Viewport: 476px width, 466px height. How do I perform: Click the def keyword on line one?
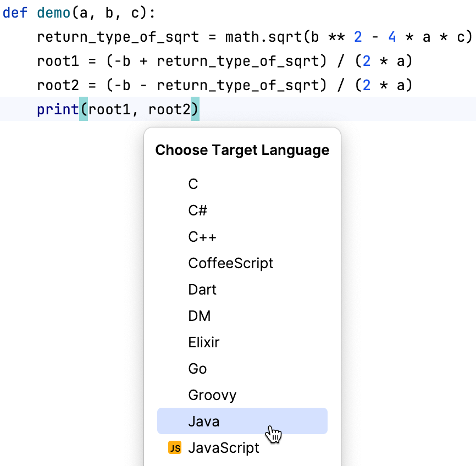click(15, 12)
